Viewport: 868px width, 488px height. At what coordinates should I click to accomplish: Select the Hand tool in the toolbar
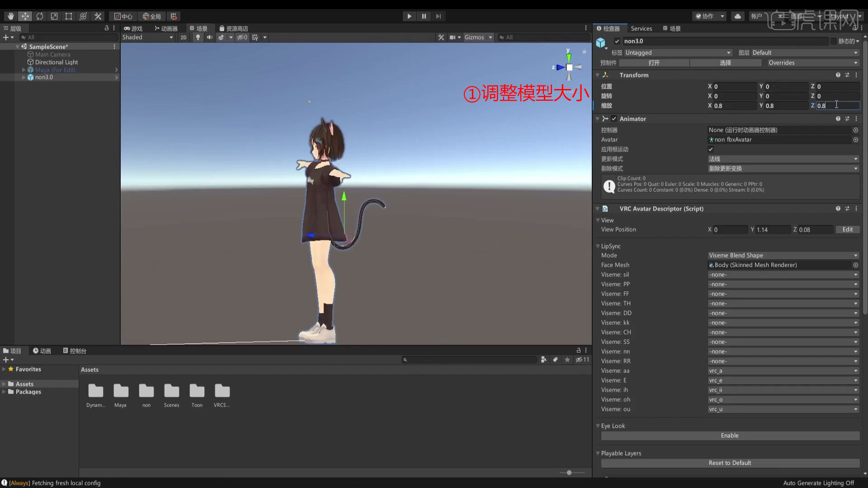click(10, 16)
